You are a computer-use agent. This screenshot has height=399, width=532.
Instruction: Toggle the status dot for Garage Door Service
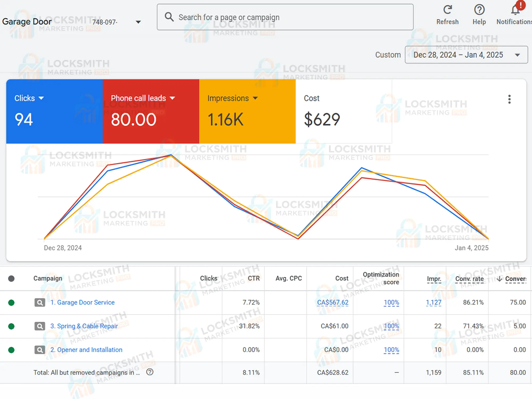click(11, 302)
